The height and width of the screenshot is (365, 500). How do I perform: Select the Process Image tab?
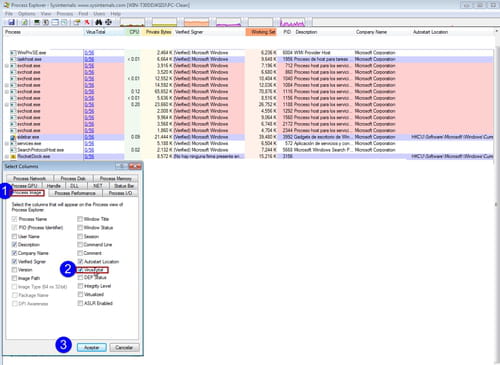(27, 193)
